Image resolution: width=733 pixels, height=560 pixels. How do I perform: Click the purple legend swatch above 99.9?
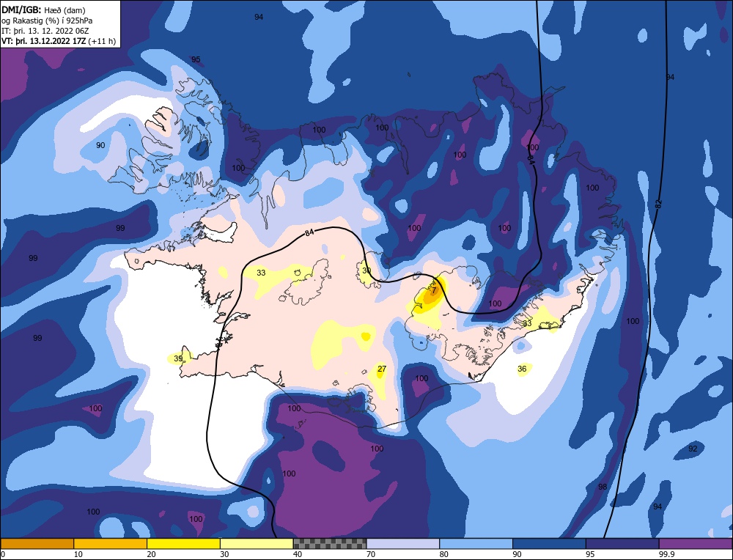696,544
